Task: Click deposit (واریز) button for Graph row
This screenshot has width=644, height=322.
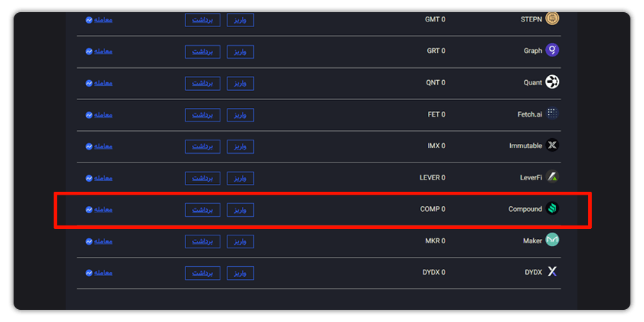Action: [x=240, y=52]
